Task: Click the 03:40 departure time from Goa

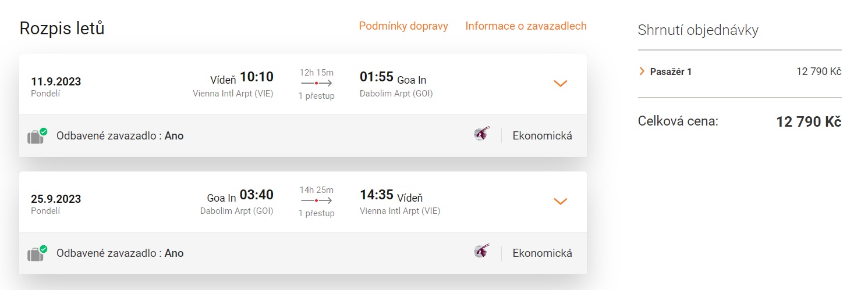Action: tap(257, 195)
